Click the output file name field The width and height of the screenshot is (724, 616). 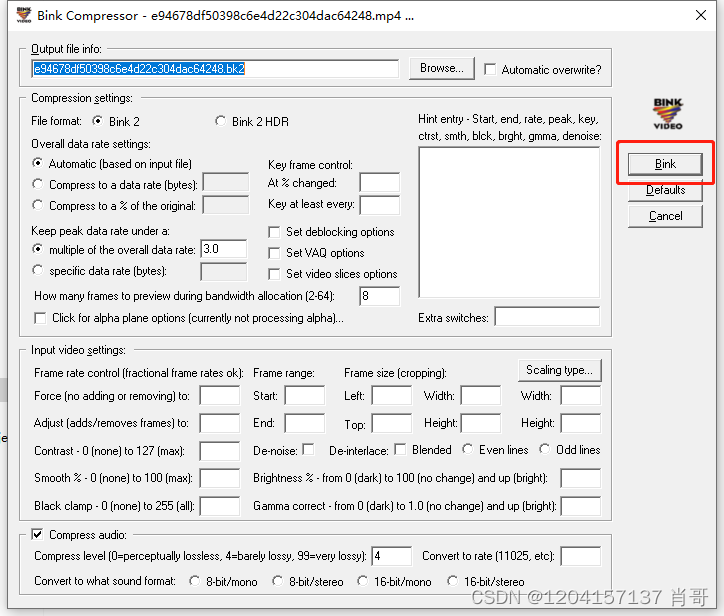point(215,69)
